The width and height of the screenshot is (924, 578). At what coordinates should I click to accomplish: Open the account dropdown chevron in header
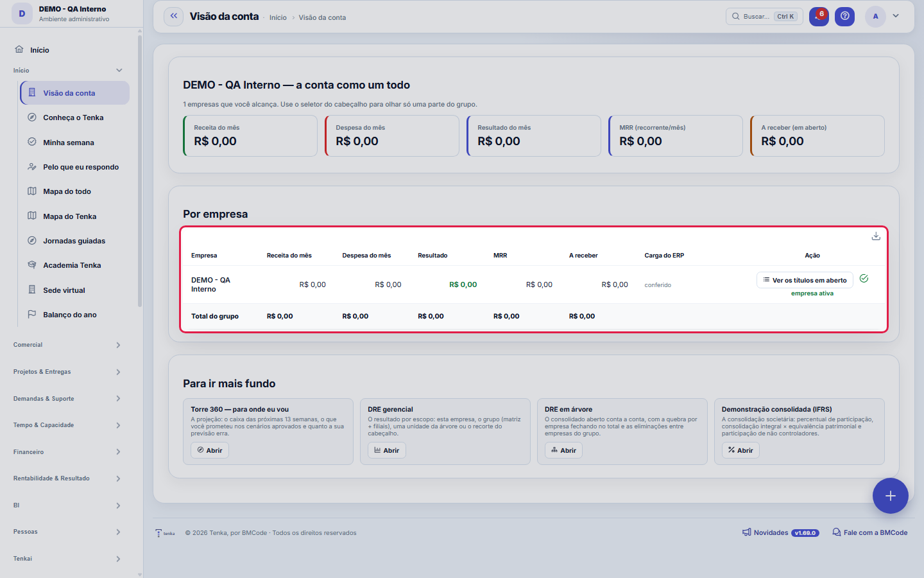[896, 16]
